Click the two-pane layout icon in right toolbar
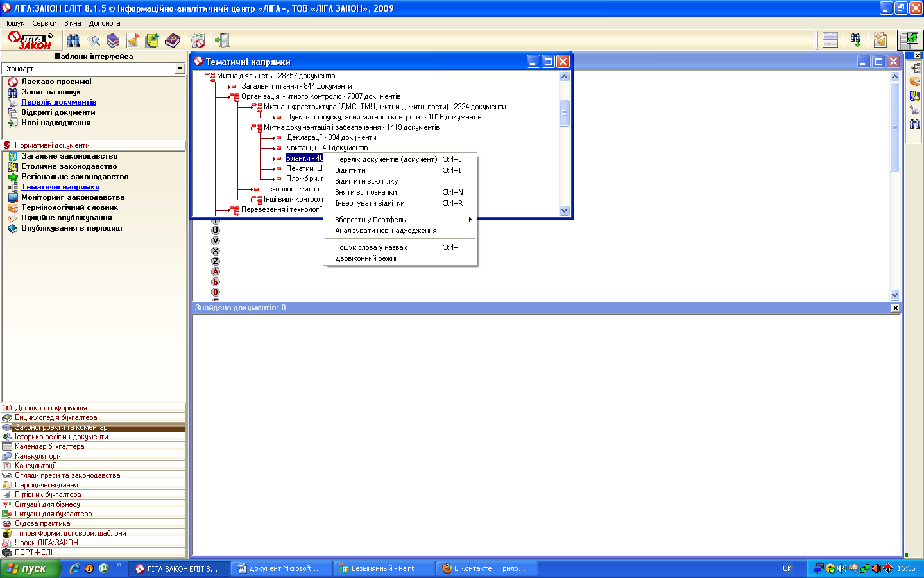 pyautogui.click(x=830, y=40)
